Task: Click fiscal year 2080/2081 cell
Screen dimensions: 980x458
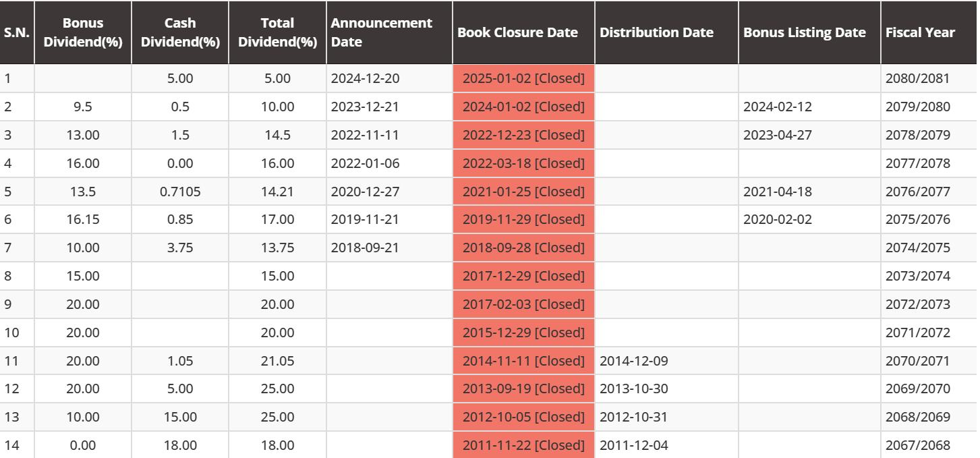Action: point(917,78)
